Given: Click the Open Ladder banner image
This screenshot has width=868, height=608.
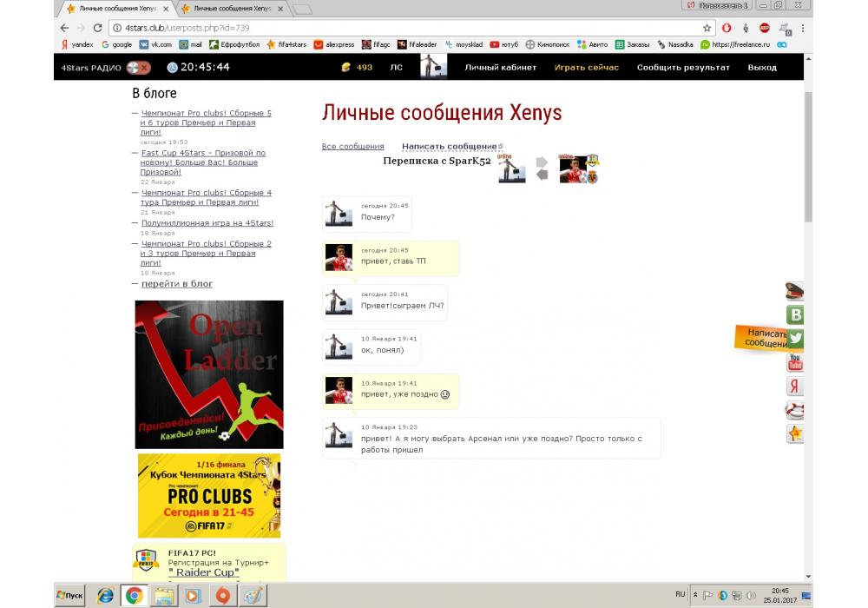Looking at the screenshot, I should pos(209,373).
